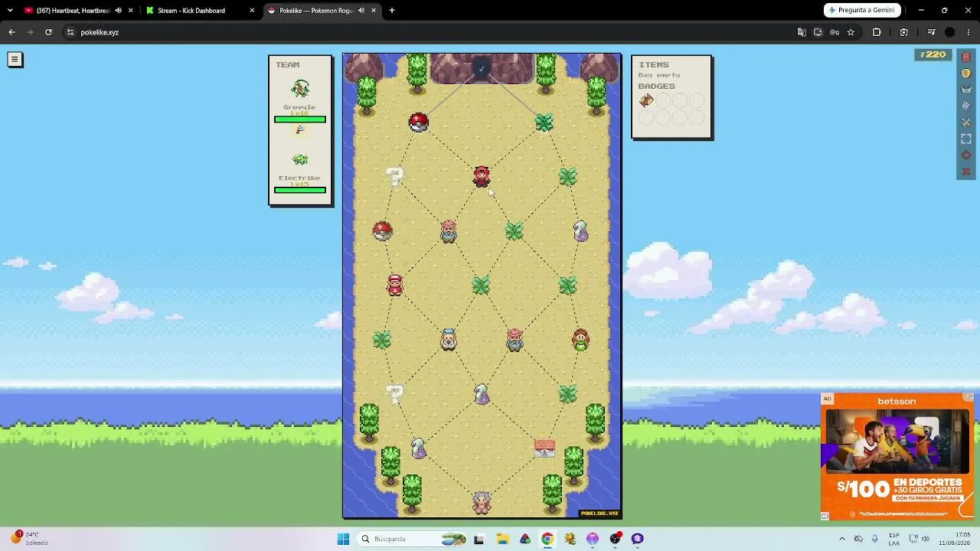Click Grovyle's green HP bar
The image size is (980, 551).
300,119
